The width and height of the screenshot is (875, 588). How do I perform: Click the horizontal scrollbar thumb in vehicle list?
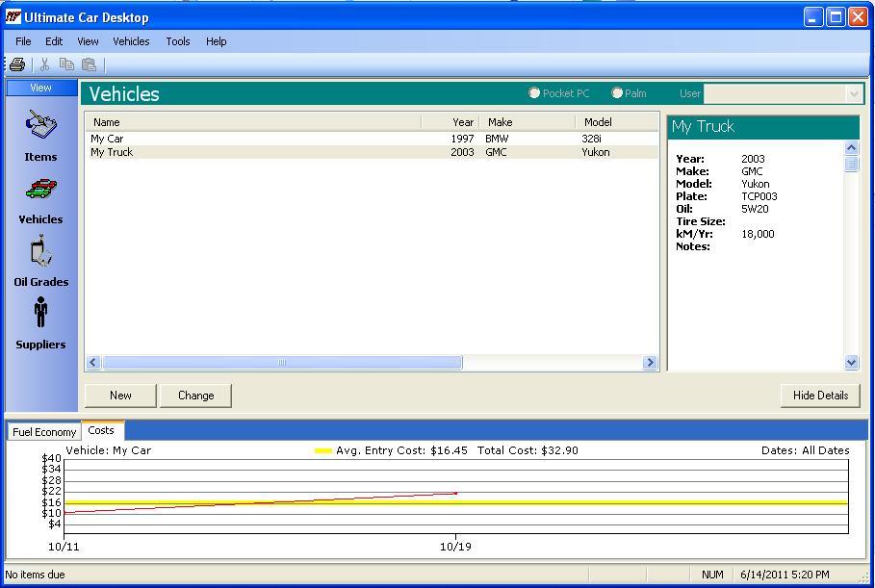[x=282, y=363]
